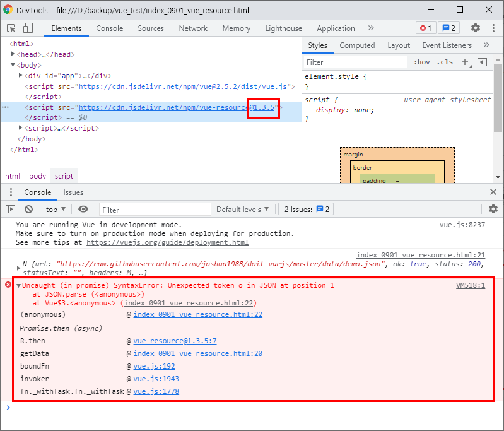Switch to the Elements tab

click(66, 28)
